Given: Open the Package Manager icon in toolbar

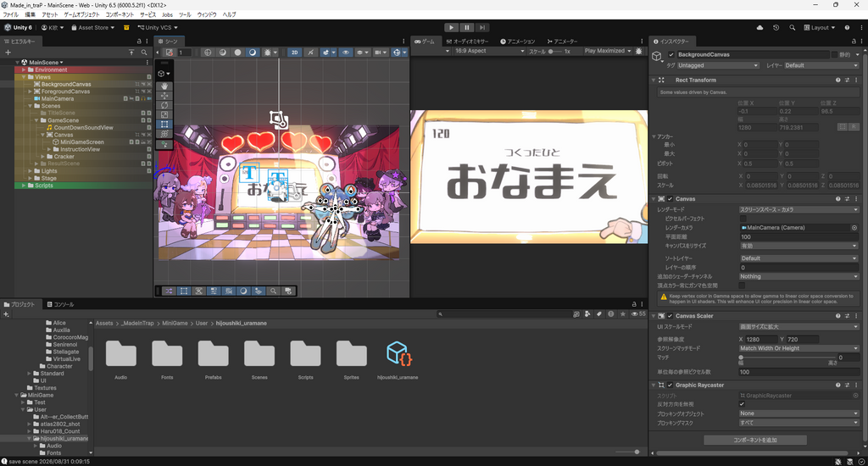Looking at the screenshot, I should (x=126, y=28).
